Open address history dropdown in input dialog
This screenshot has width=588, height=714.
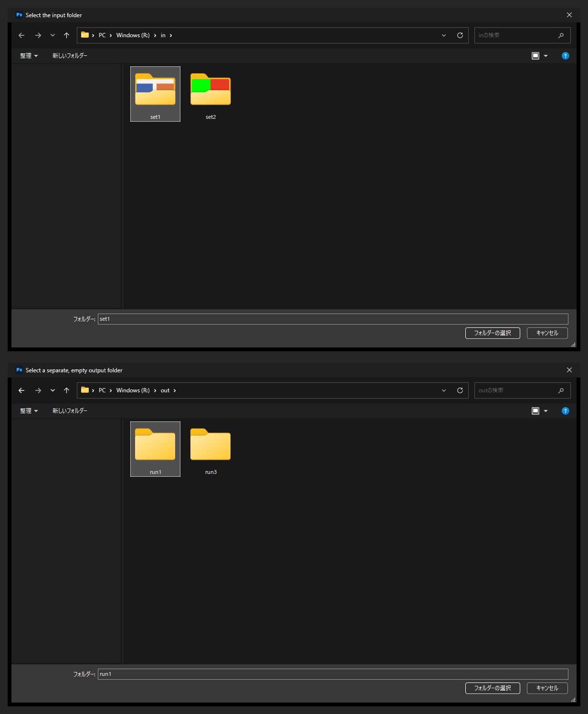pyautogui.click(x=444, y=35)
